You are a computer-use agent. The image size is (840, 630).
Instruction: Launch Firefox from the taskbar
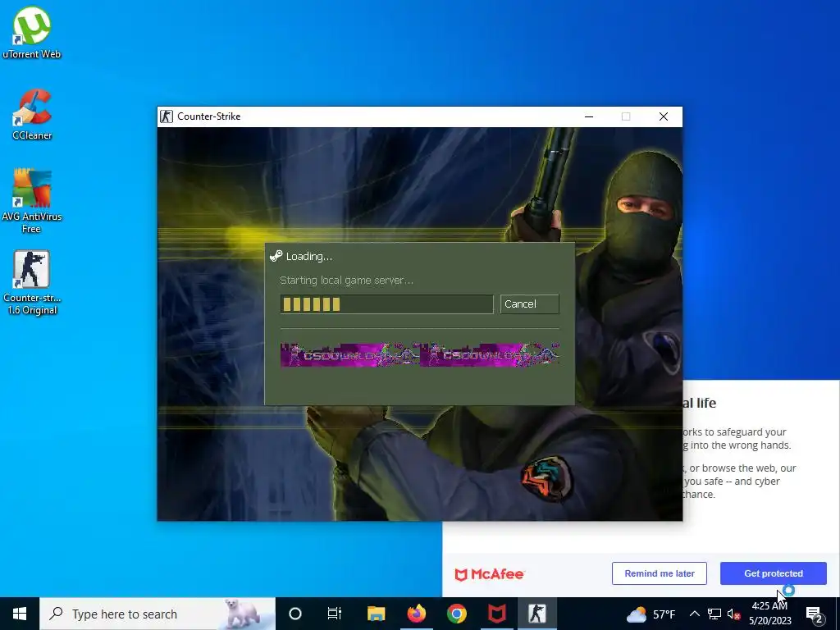tap(416, 614)
